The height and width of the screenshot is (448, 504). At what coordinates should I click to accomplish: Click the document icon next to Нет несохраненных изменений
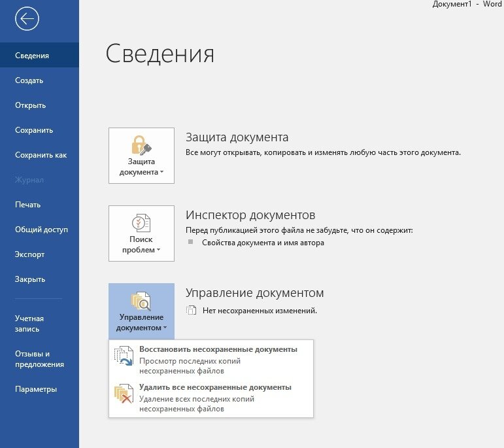coord(192,311)
